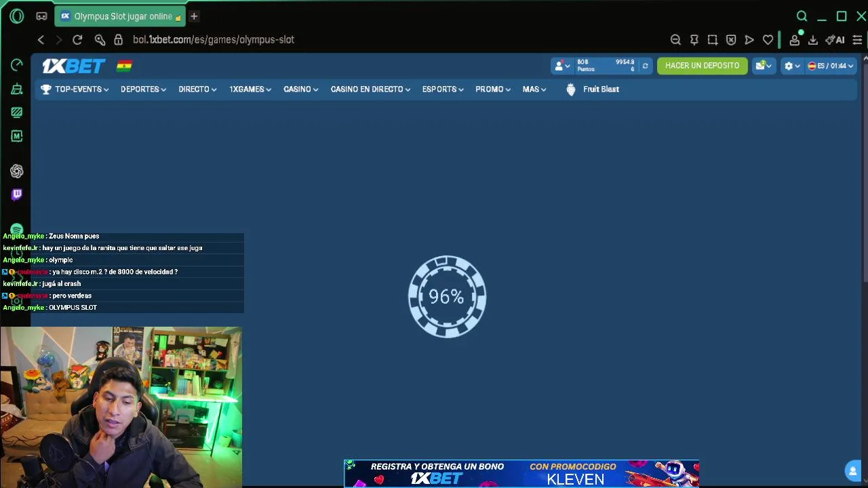Take a snapshot with the capture icon
This screenshot has width=868, height=488.
(712, 40)
